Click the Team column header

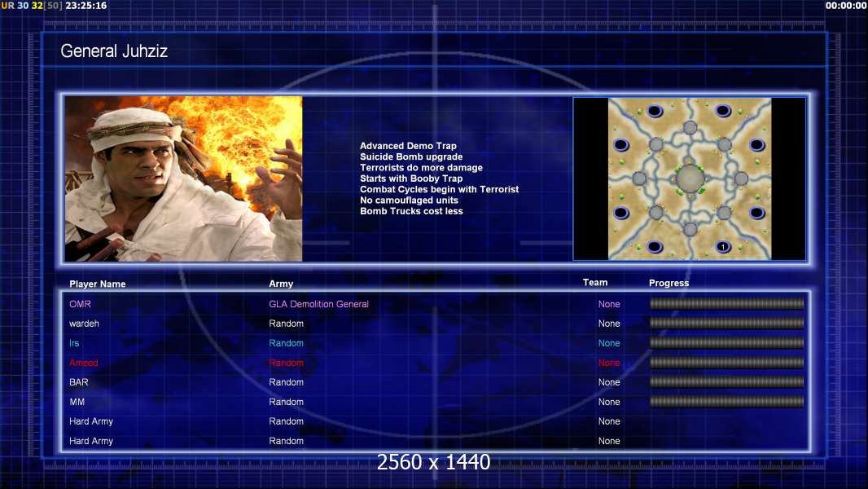595,283
